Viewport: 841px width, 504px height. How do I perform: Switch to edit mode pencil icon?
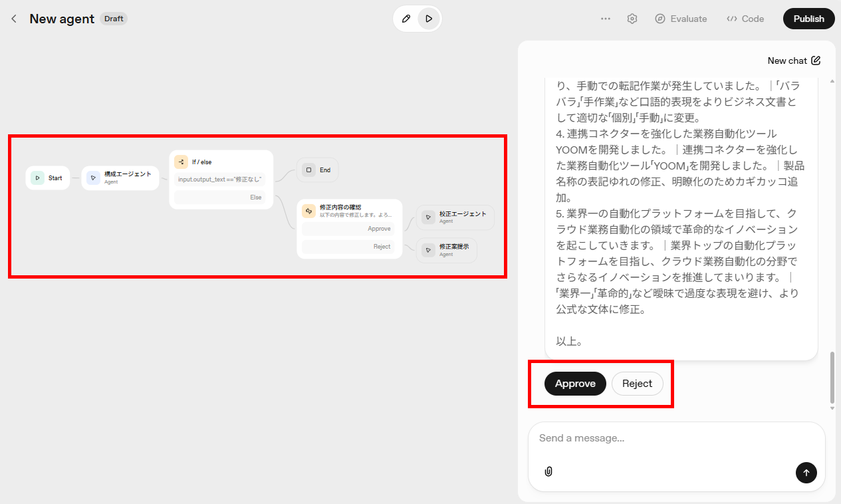pos(406,19)
